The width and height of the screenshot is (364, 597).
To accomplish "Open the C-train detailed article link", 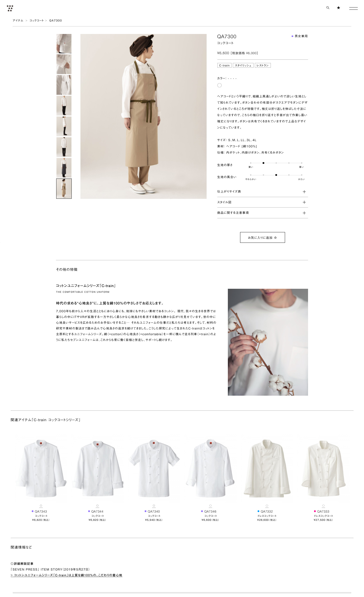I will 66,575.
